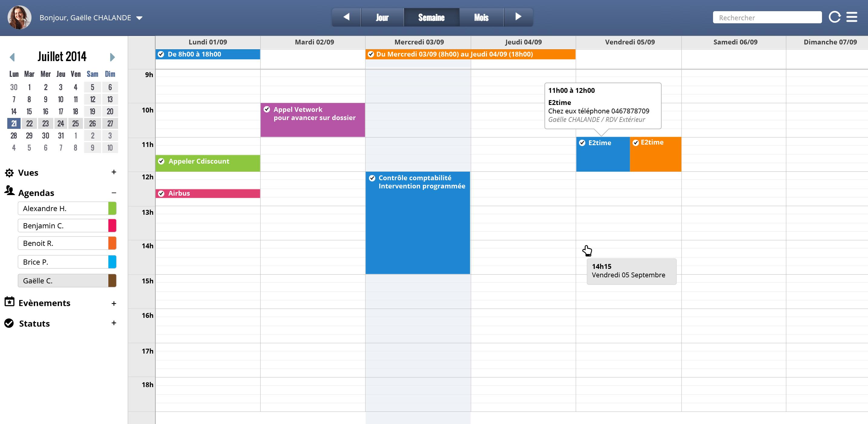868x424 pixels.
Task: Switch to Mois (month) calendar view
Action: click(481, 17)
